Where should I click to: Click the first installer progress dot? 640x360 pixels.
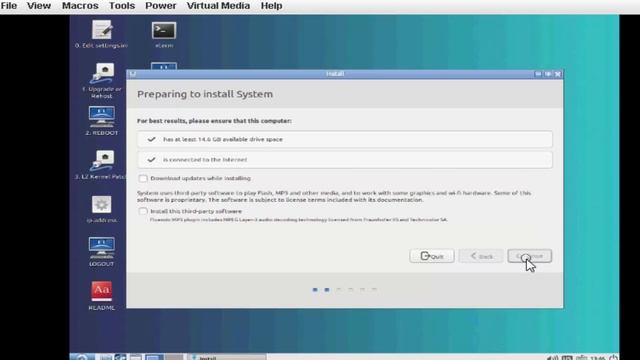[315, 290]
